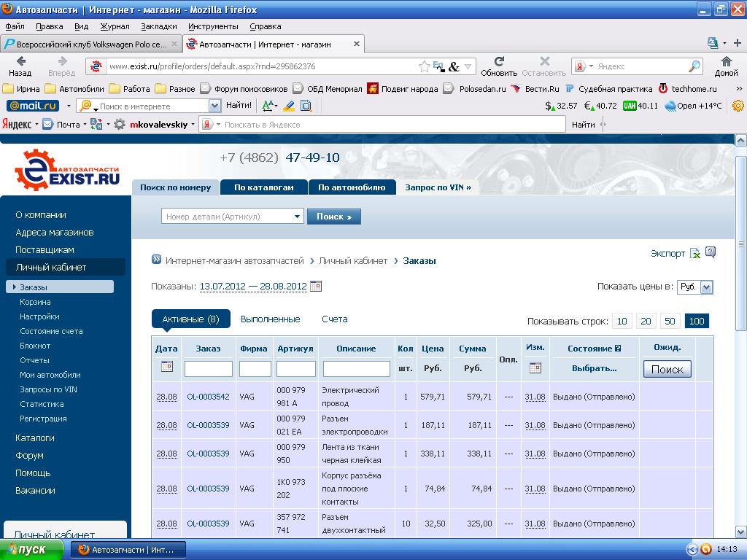This screenshot has height=560, width=747.
Task: Expand the Номер детали search dropdown
Action: [297, 217]
